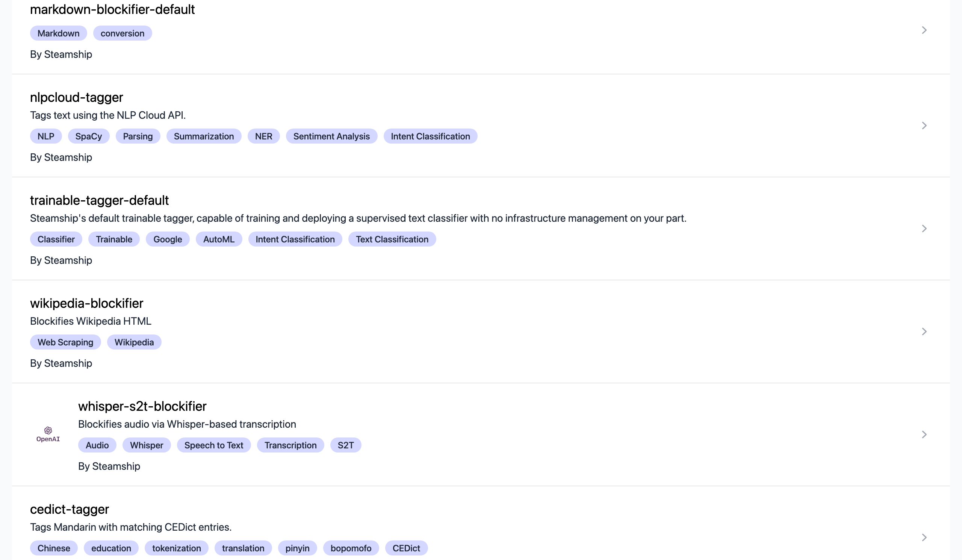Click the whisper-s2t-blockifier chevron arrow
The image size is (962, 560).
tap(924, 434)
